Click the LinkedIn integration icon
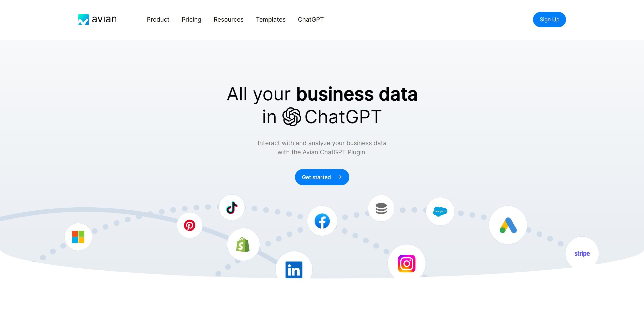 coord(294,270)
